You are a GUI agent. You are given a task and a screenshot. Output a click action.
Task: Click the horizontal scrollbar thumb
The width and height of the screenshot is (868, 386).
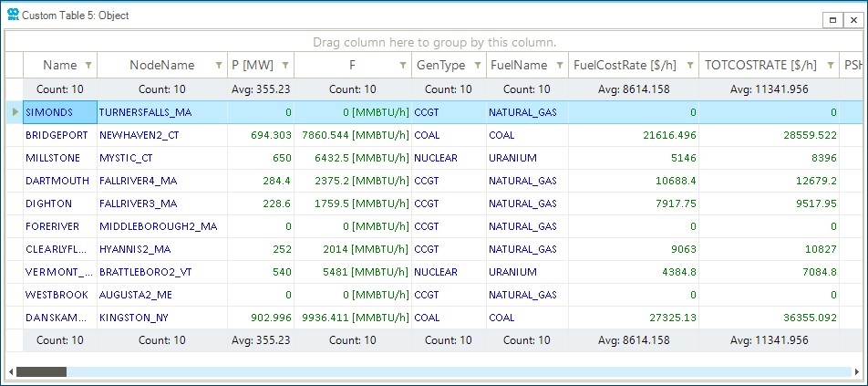(41, 372)
